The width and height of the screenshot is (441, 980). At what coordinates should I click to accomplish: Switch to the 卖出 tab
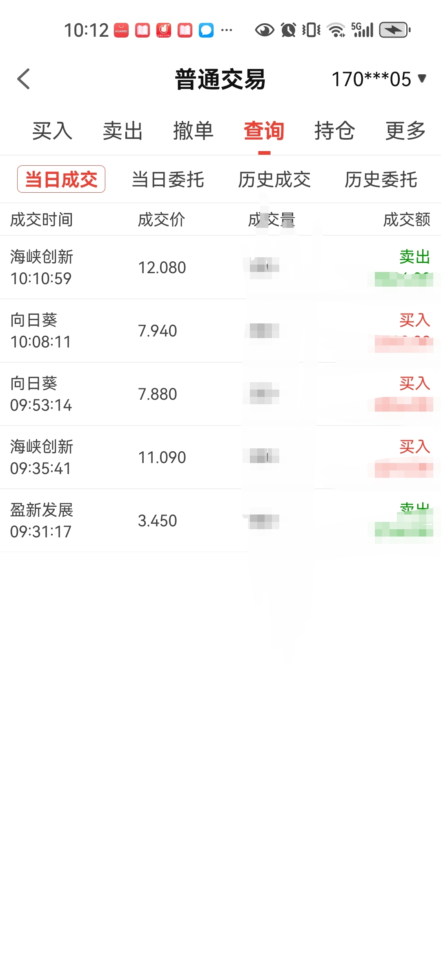click(122, 131)
